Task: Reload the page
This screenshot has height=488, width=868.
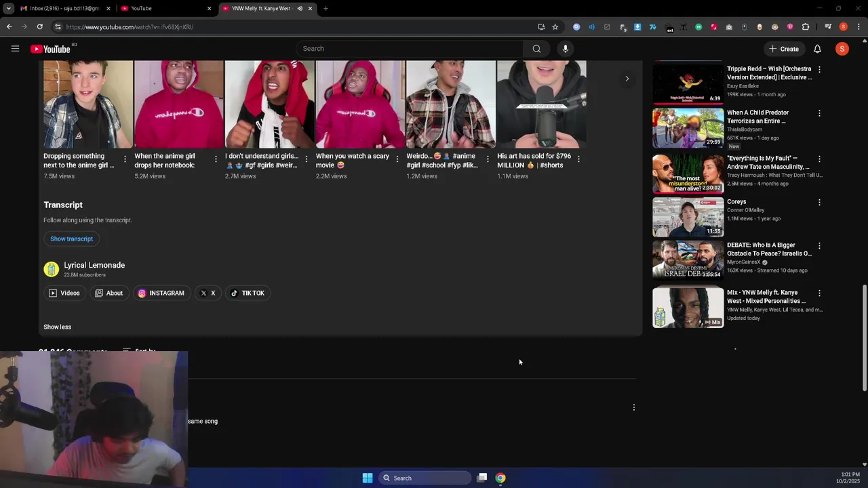Action: 40,27
